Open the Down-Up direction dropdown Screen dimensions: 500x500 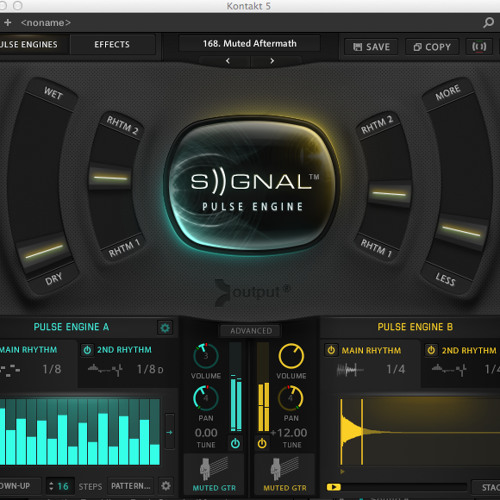19,486
